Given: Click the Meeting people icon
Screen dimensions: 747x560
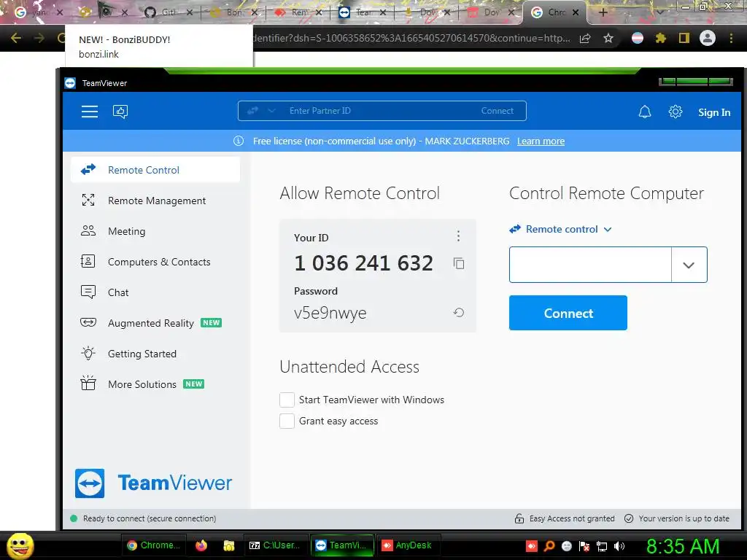Looking at the screenshot, I should click(88, 230).
